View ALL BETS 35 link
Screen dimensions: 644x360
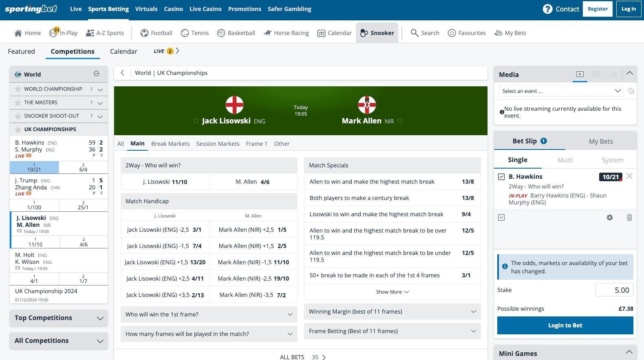click(x=303, y=357)
